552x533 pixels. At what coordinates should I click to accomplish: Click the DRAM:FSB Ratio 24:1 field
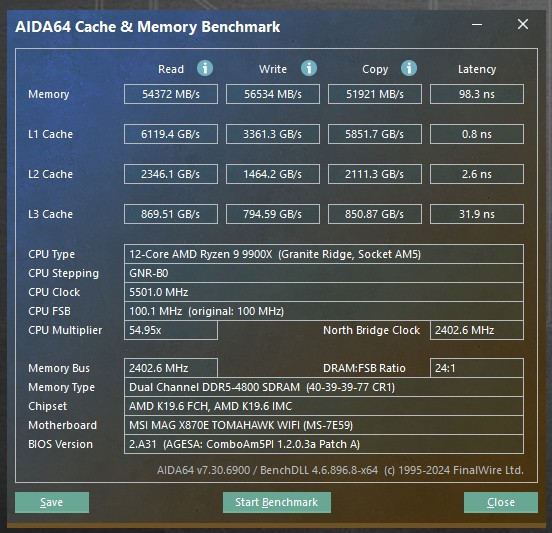(x=477, y=368)
